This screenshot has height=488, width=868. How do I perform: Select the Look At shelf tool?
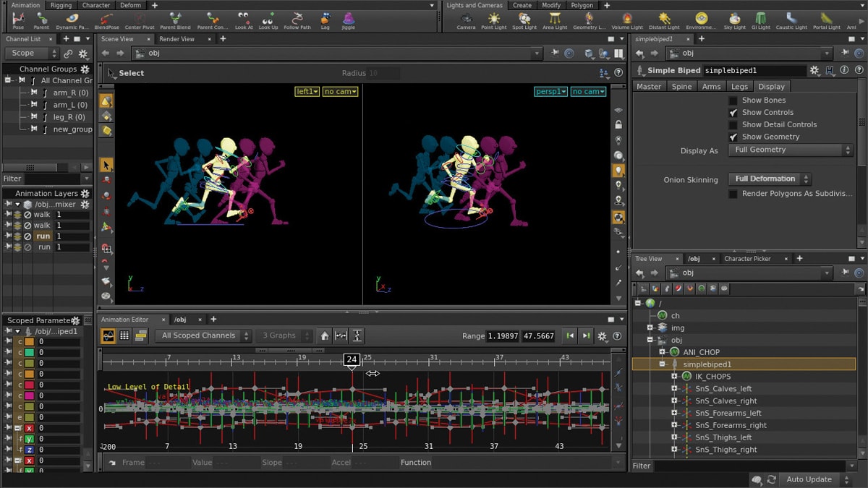tap(244, 18)
